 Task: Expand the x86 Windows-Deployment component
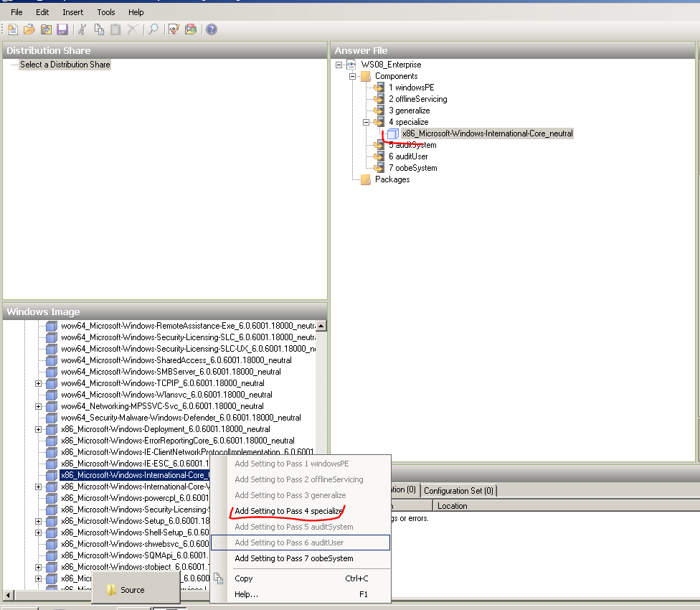(39, 430)
